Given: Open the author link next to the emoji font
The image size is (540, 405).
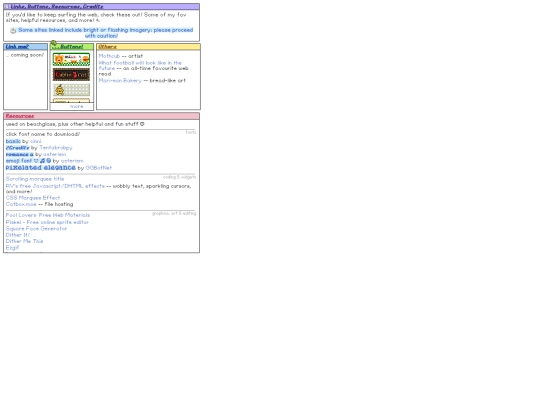Looking at the screenshot, I should click(x=72, y=161).
